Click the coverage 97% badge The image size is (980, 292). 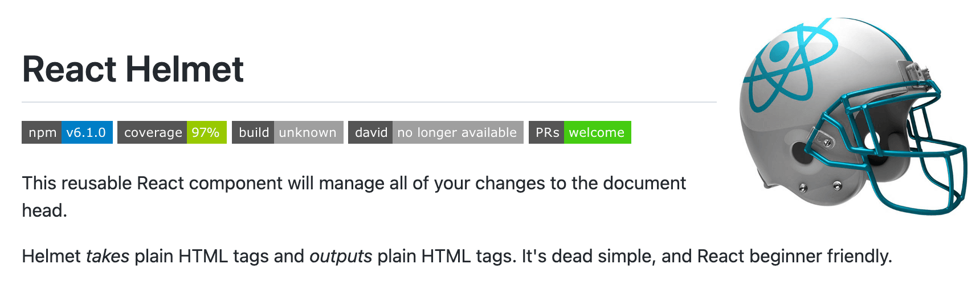pyautogui.click(x=172, y=132)
